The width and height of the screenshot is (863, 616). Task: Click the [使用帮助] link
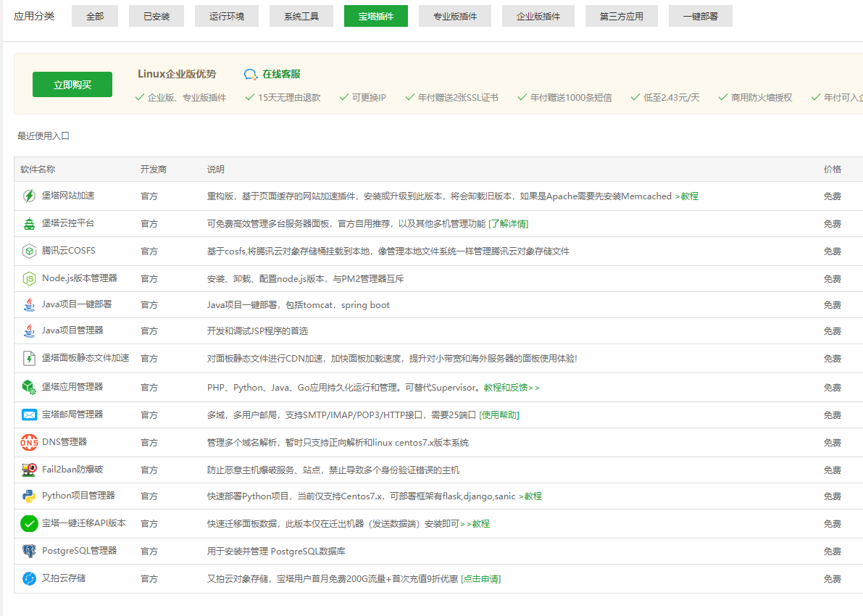tap(499, 415)
